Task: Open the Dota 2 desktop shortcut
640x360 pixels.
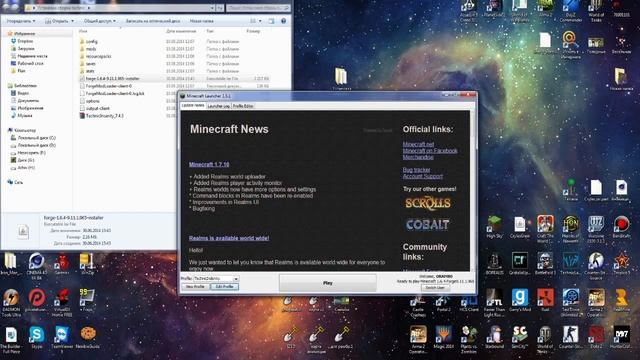Action: tap(596, 337)
